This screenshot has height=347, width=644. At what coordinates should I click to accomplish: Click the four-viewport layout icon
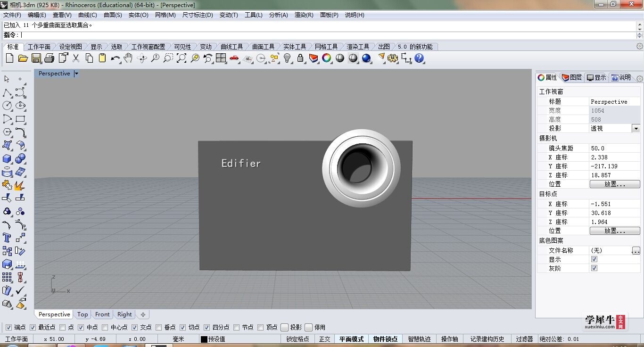point(221,58)
